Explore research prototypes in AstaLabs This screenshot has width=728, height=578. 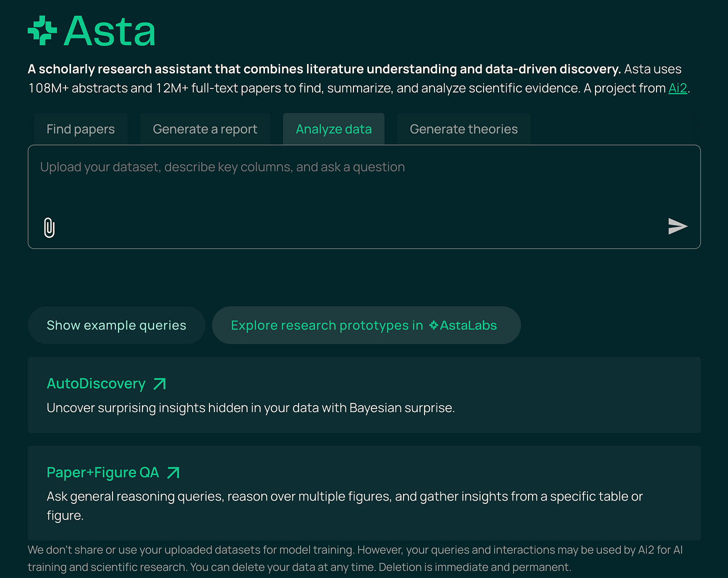(x=366, y=325)
